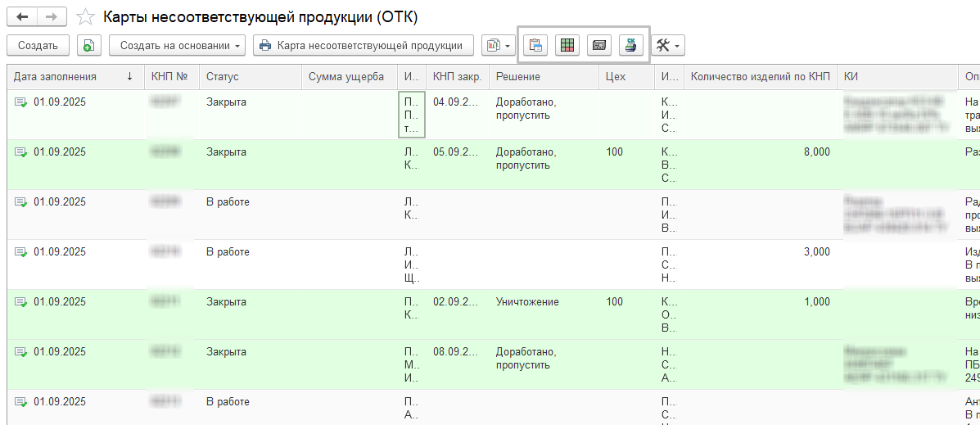Image resolution: width=980 pixels, height=425 pixels.
Task: Select the row with decision 'Уничтожение'
Action: 527,302
